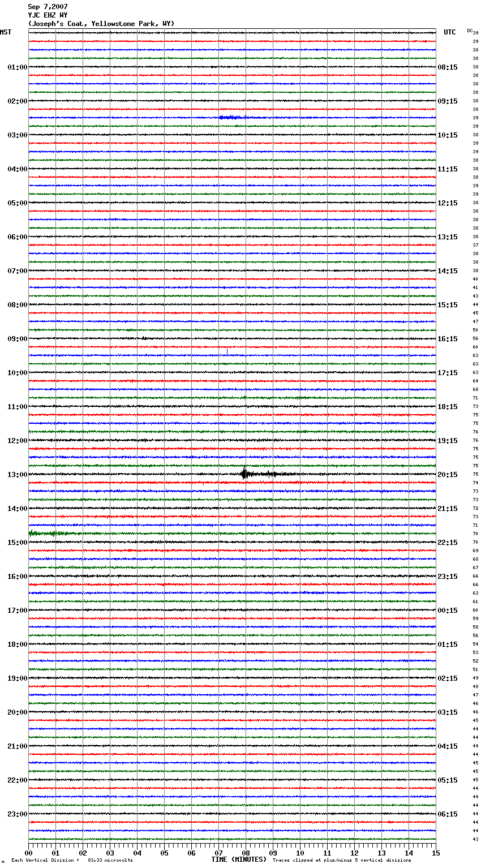This screenshot has width=481, height=868.
Task: Click the 04:15 UTC time label
Action: 448,746
